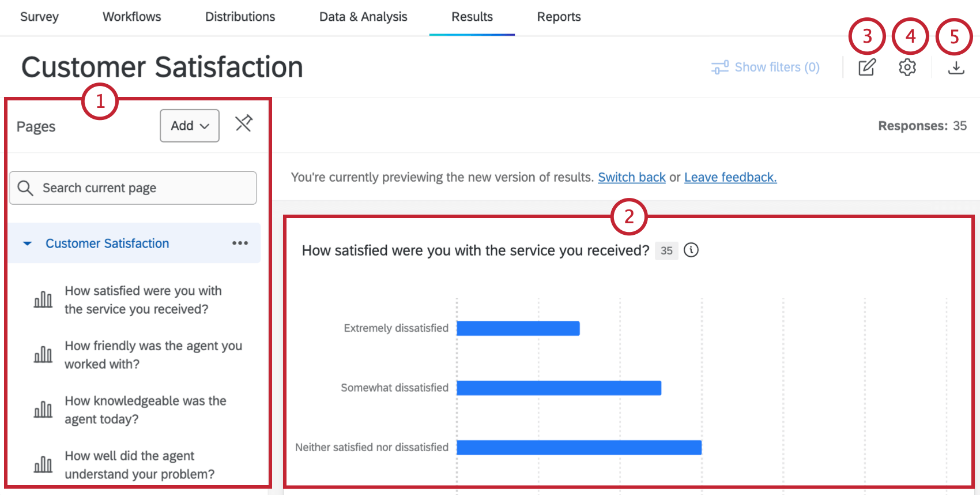The height and width of the screenshot is (495, 980).
Task: Select "How well did the agent understand your problem?"
Action: (139, 465)
